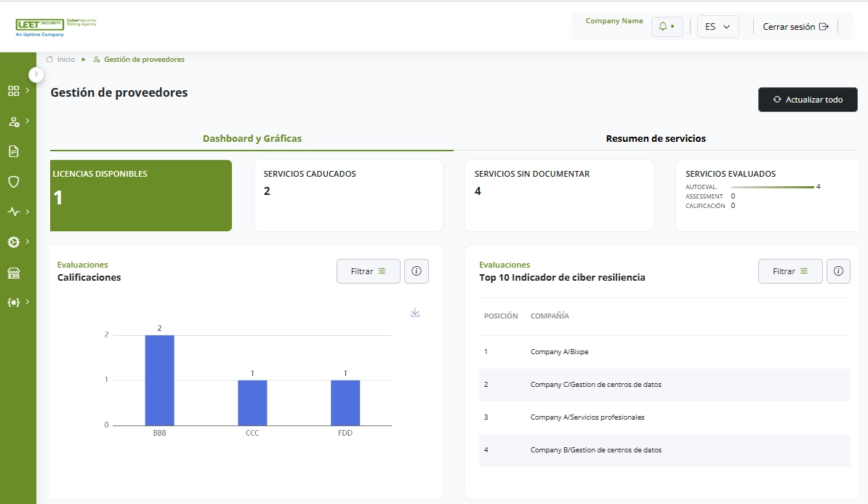Viewport: 868px width, 504px height.
Task: Open the settings gear icon in sidebar
Action: [x=14, y=242]
